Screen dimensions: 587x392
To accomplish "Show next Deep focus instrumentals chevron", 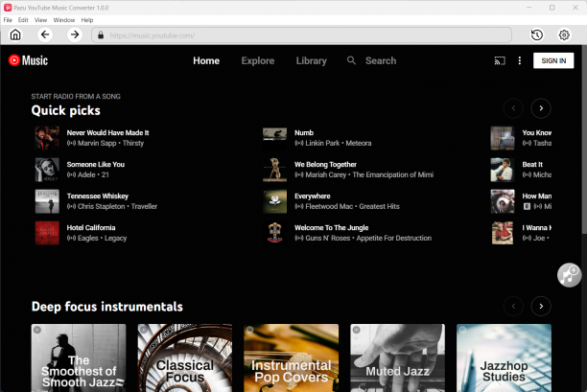I will (541, 307).
